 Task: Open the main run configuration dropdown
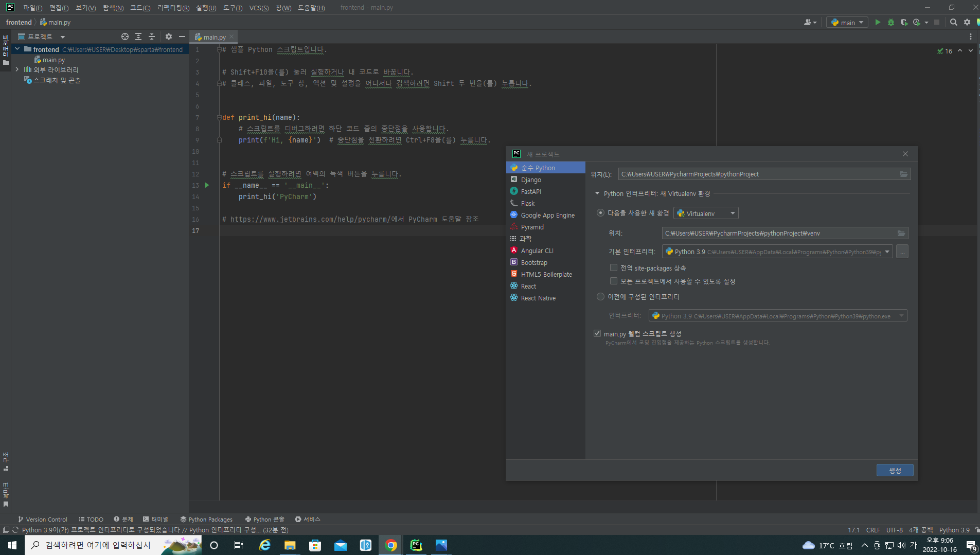847,22
